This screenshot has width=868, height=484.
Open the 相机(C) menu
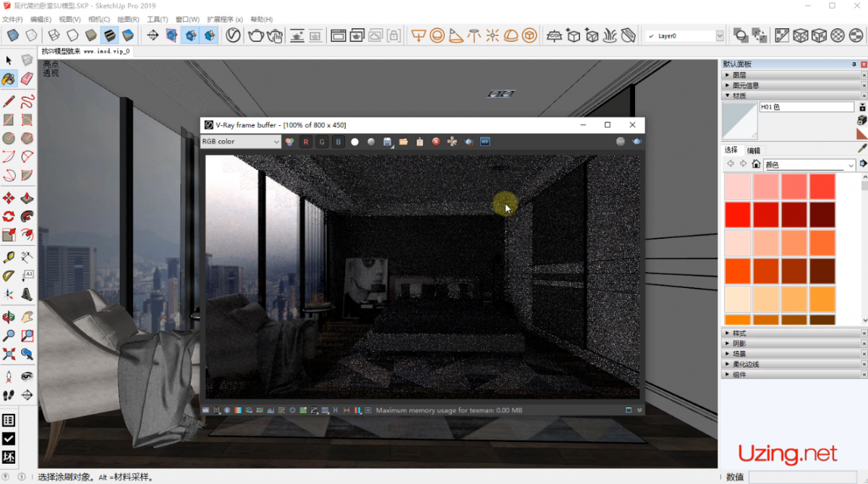pyautogui.click(x=99, y=20)
